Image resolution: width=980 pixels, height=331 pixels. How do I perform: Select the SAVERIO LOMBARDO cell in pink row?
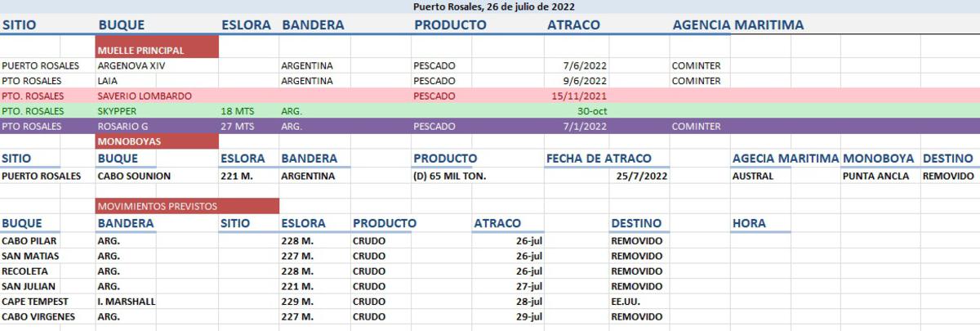(x=157, y=96)
